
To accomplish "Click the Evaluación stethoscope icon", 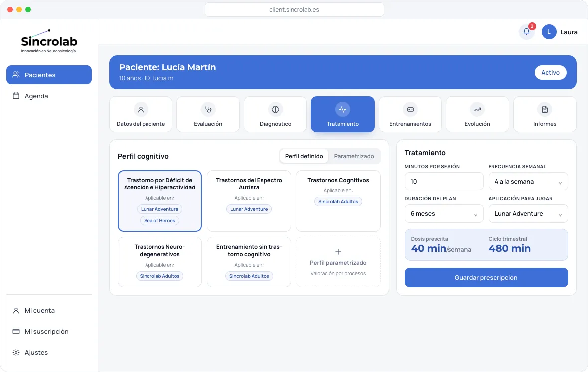I will 208,109.
